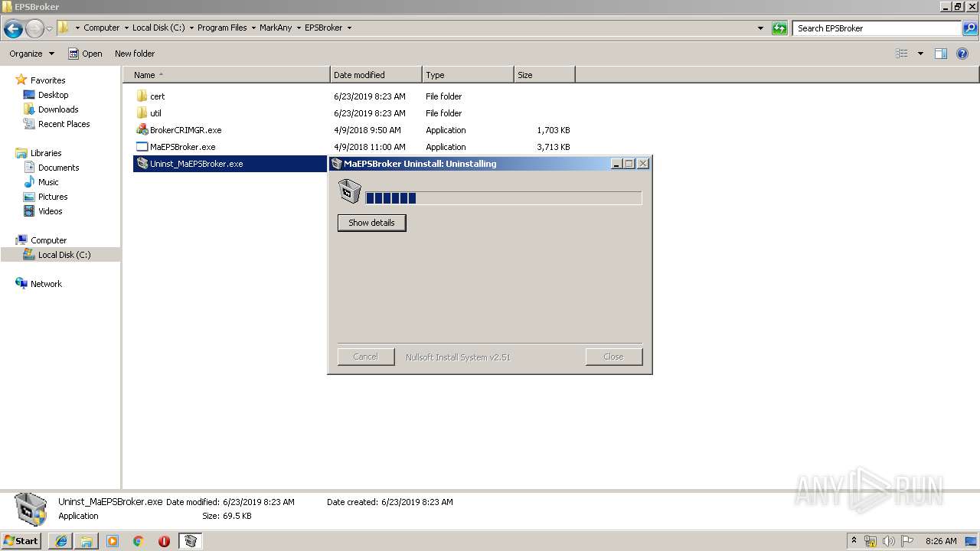Click the address bar folder icon
Viewport: 980px width, 551px height.
(64, 28)
